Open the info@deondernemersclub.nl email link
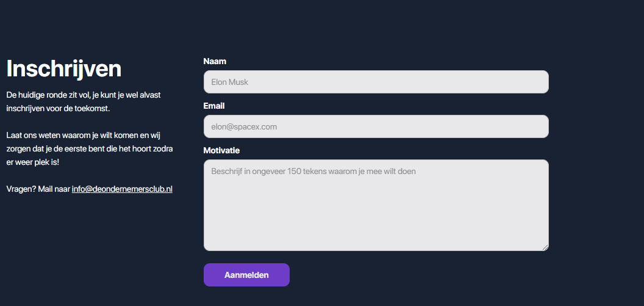The width and height of the screenshot is (644, 306). pos(122,189)
